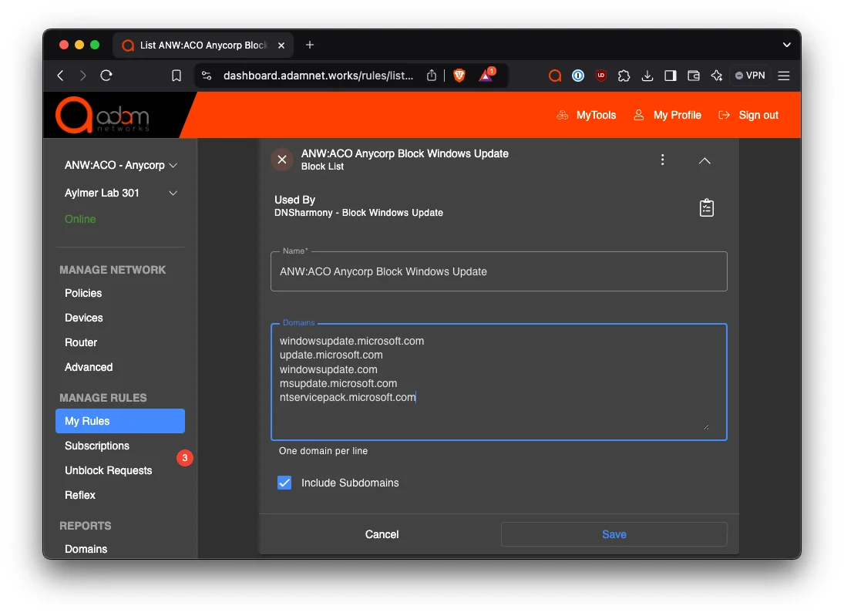
Task: Open Brave Shields lion icon
Action: [459, 76]
